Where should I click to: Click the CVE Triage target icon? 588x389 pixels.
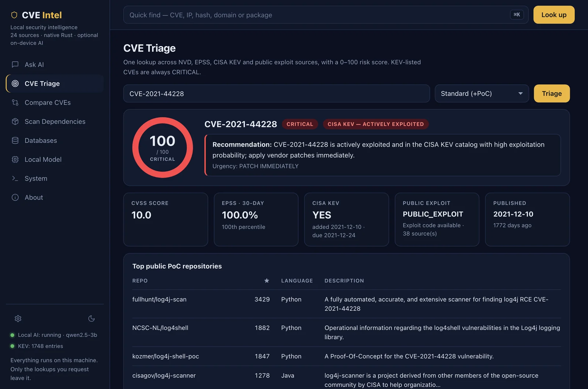coord(15,83)
